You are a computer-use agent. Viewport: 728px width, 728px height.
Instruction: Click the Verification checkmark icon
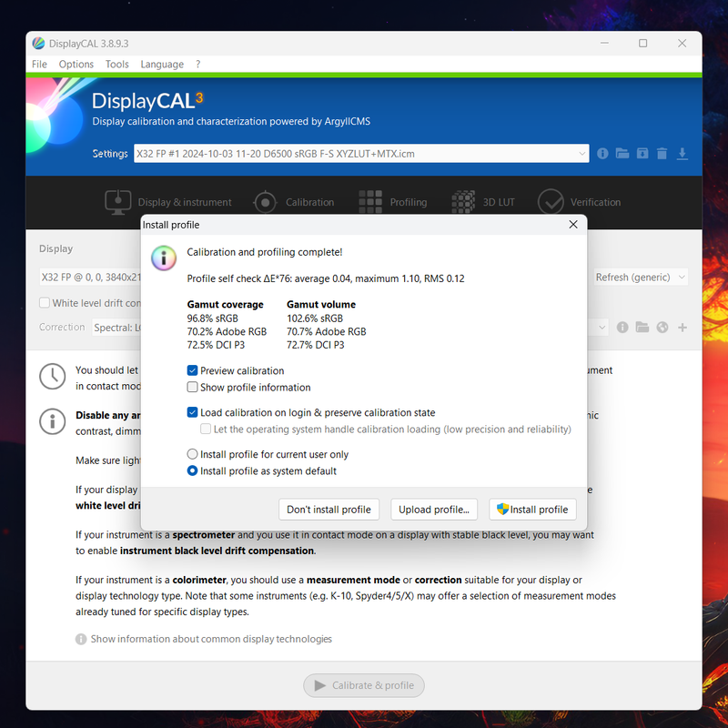551,202
